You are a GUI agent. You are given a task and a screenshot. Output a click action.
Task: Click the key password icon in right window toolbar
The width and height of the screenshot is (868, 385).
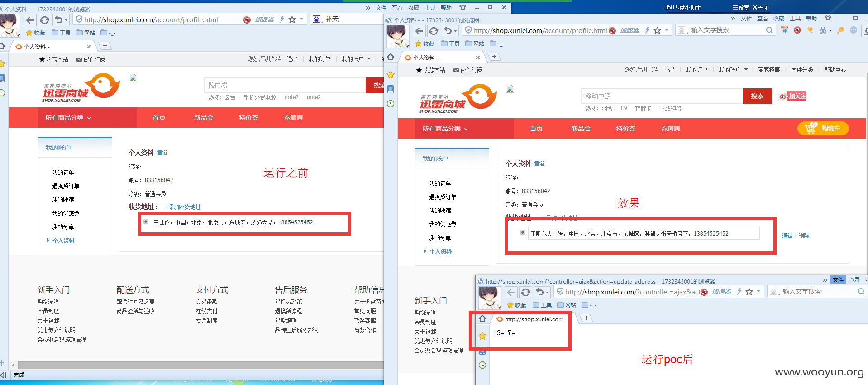click(x=840, y=30)
